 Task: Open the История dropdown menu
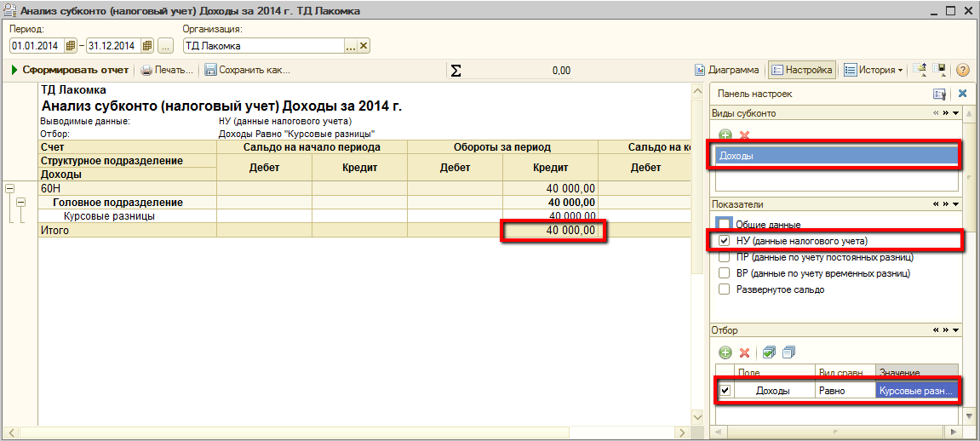tap(873, 70)
